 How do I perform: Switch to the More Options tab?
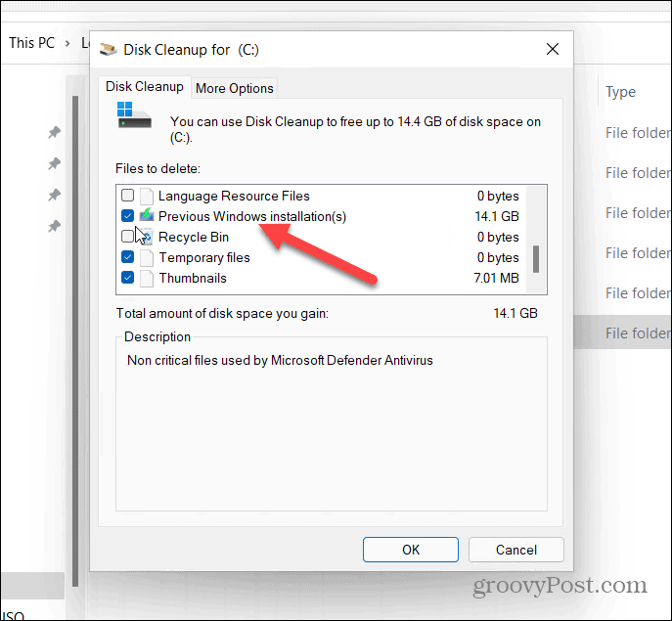tap(235, 88)
